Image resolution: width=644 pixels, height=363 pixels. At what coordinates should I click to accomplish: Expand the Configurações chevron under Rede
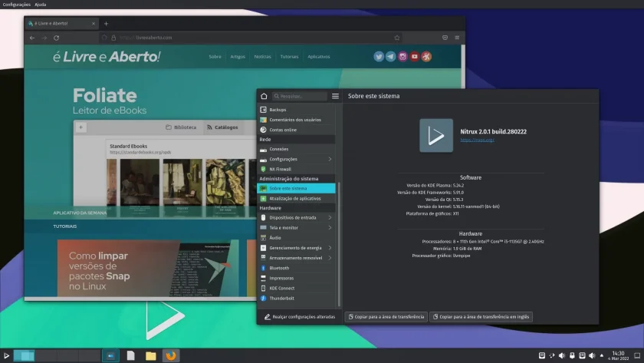point(330,159)
